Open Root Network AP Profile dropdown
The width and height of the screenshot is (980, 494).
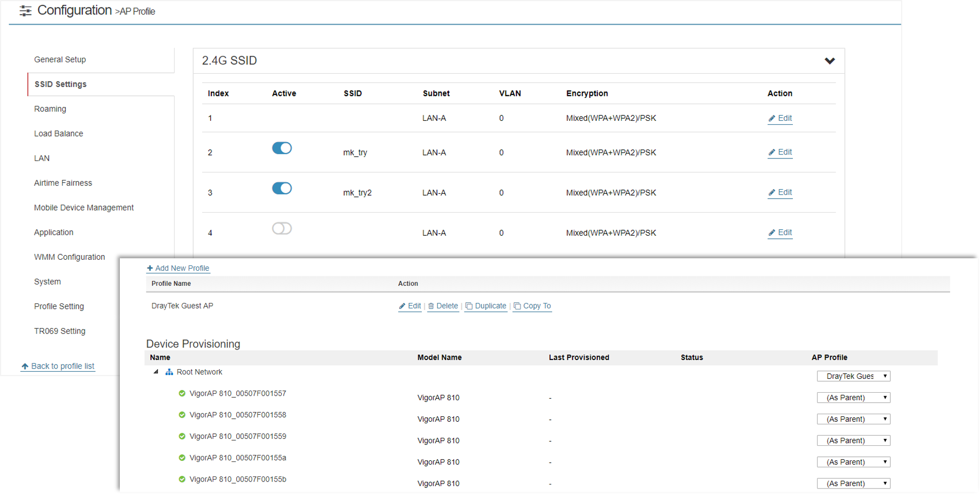(853, 376)
